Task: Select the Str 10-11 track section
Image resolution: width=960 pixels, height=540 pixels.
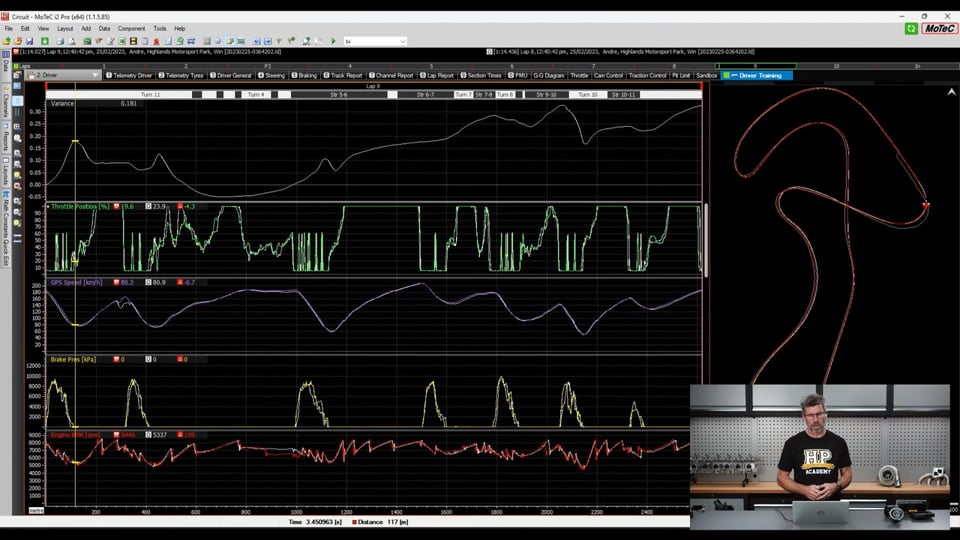Action: coord(623,95)
